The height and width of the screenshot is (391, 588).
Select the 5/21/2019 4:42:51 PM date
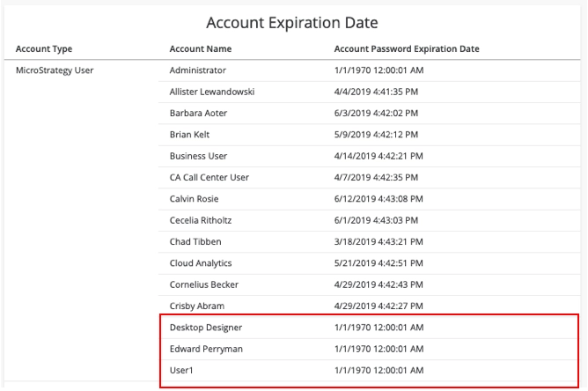pos(379,263)
